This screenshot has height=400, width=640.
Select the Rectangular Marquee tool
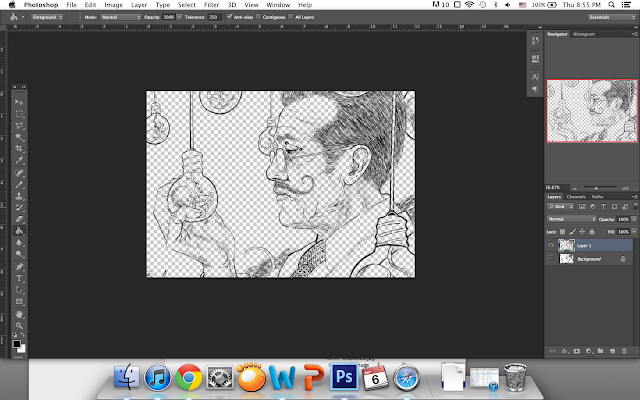click(x=19, y=114)
